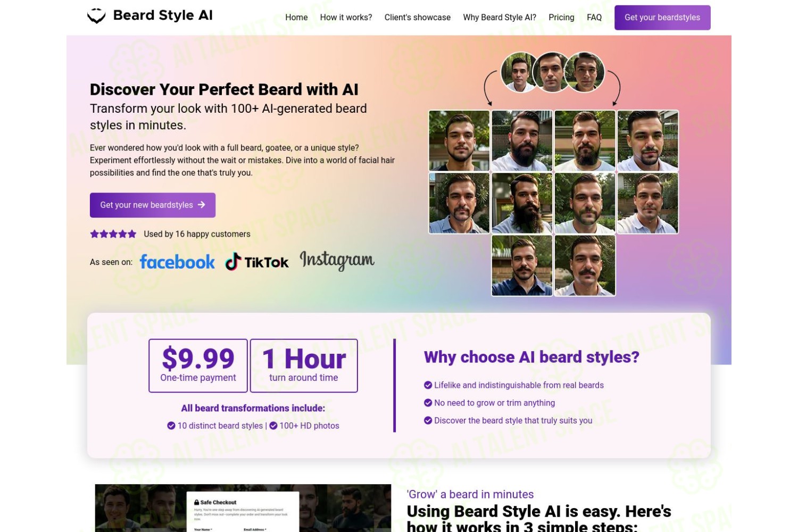The image size is (798, 532).
Task: Click the five-star rating icons
Action: click(113, 234)
